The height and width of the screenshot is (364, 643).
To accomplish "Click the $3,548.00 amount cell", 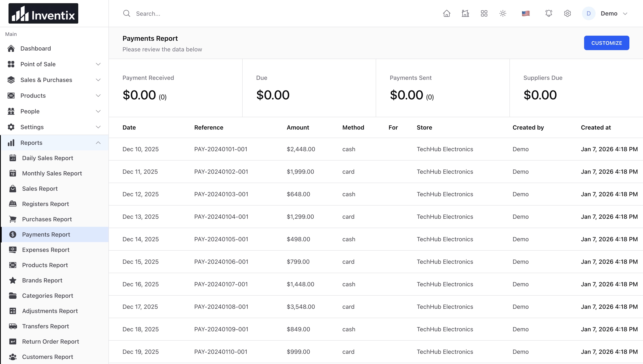I will pyautogui.click(x=301, y=307).
